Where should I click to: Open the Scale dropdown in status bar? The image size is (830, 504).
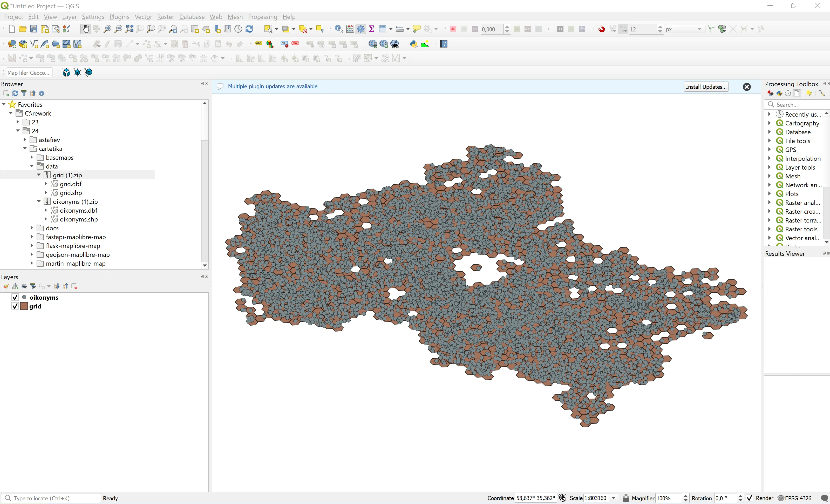(614, 498)
